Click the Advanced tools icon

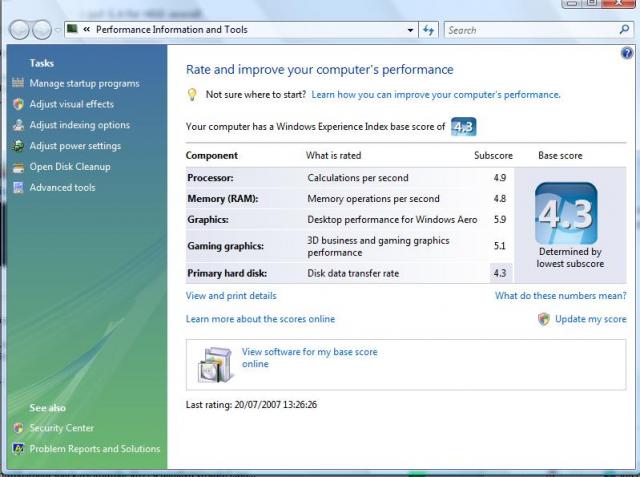click(x=18, y=188)
